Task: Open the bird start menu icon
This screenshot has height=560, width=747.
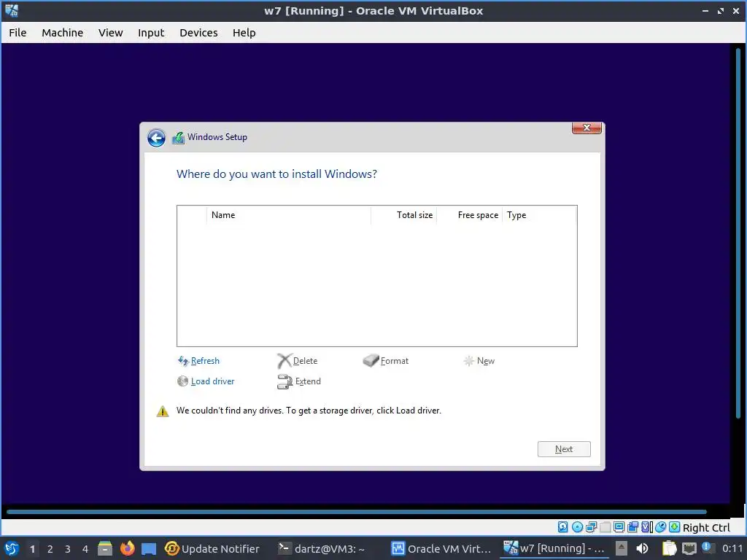Action: (12, 549)
